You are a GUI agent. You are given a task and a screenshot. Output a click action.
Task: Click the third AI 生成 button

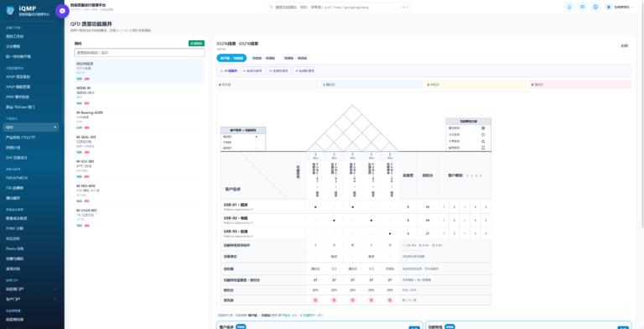click(304, 70)
